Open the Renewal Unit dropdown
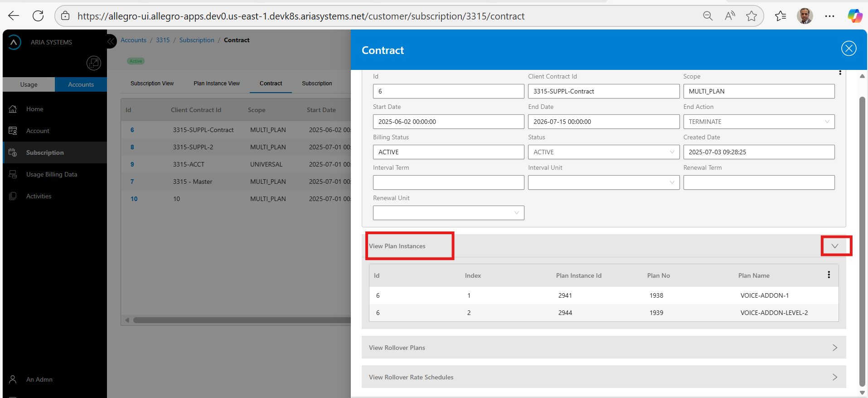This screenshot has width=868, height=398. coord(448,213)
